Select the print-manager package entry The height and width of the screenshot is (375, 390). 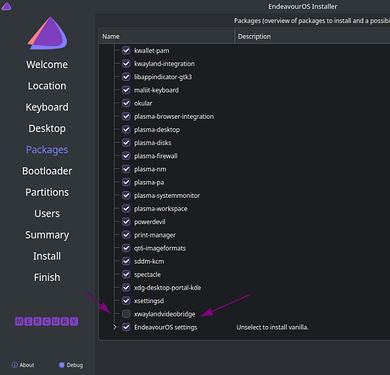tap(155, 235)
